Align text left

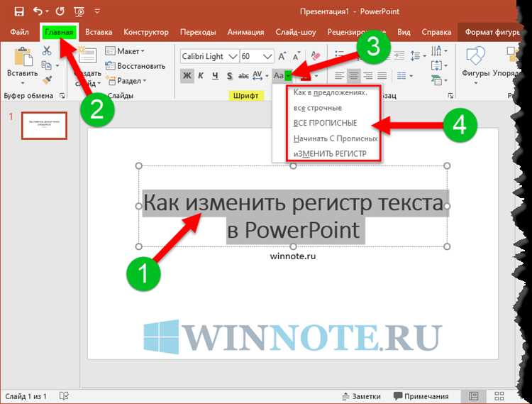click(339, 75)
